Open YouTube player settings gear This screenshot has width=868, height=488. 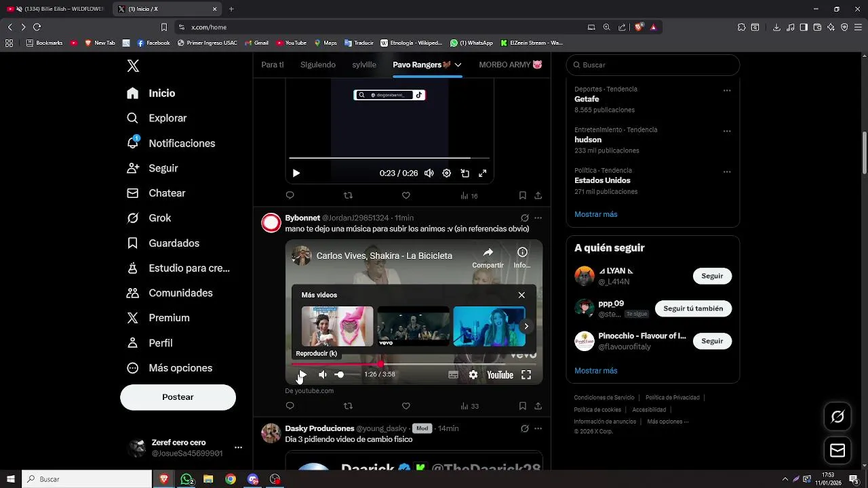pos(473,375)
